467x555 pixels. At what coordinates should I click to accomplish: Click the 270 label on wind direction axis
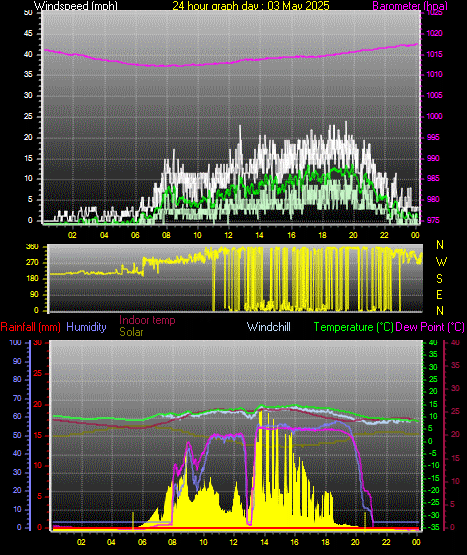[32, 263]
